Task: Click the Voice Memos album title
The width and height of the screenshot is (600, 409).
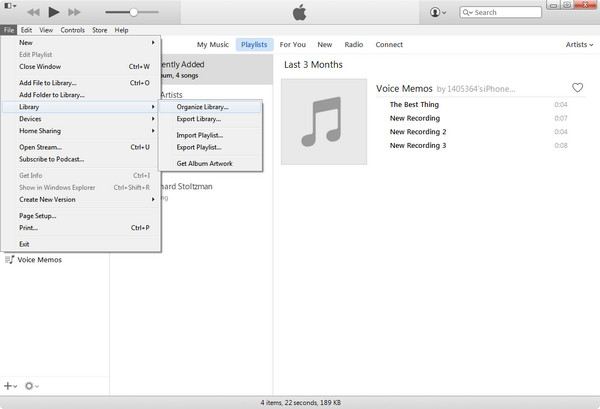Action: point(404,89)
